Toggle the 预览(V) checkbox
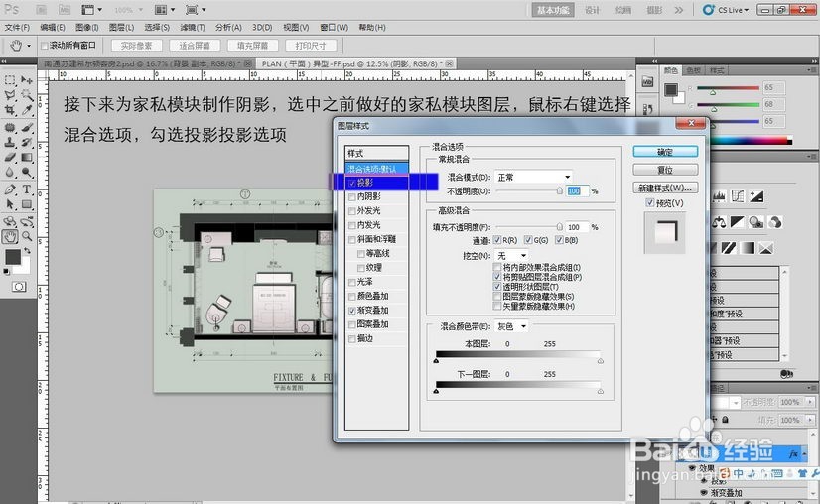The image size is (820, 504). point(649,202)
